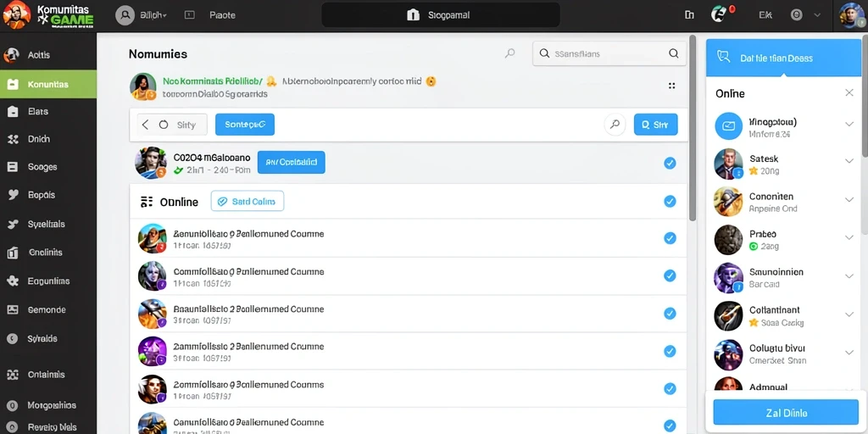Open the C0204 mGaloano avatar
This screenshot has height=434, width=868.
coord(151,163)
